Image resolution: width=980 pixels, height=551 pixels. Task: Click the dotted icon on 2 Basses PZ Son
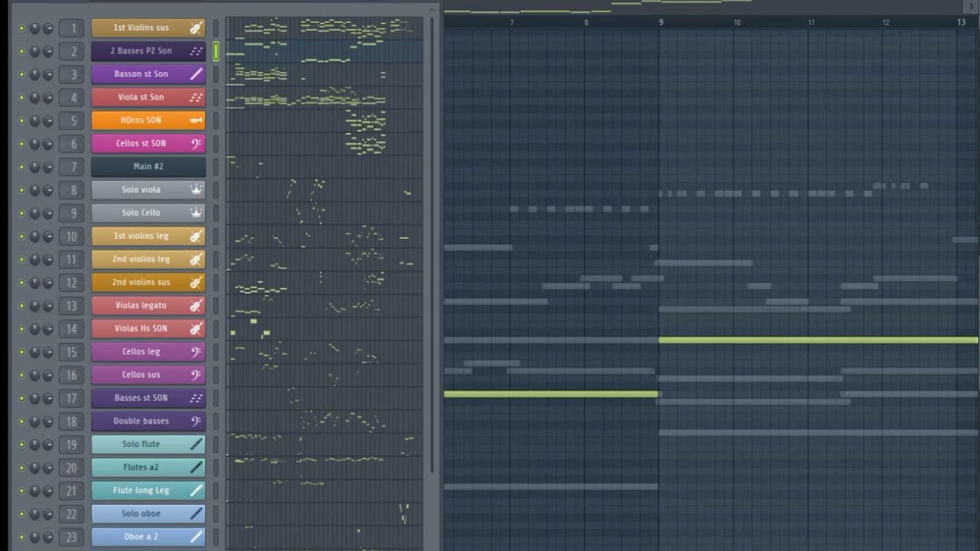click(x=196, y=51)
